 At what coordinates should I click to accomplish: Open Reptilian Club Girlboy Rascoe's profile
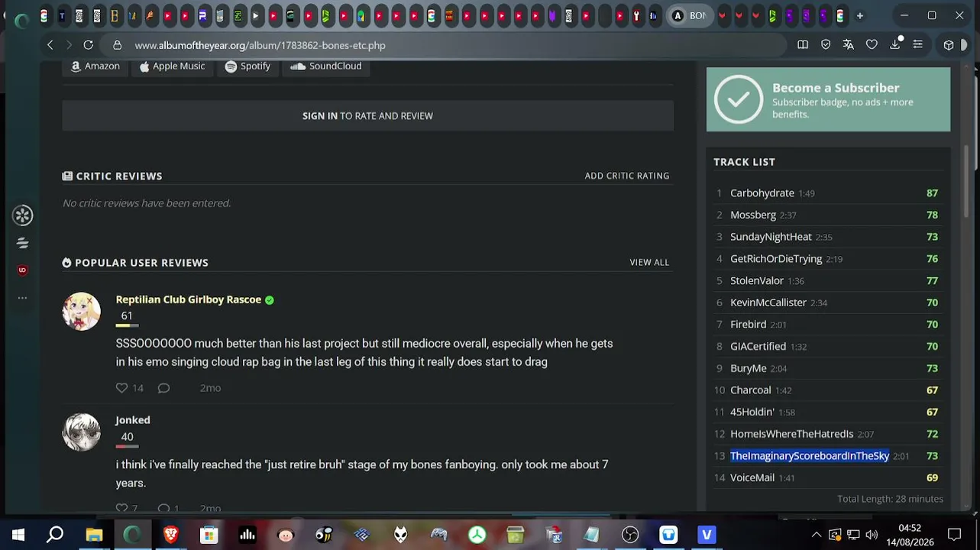coord(189,299)
